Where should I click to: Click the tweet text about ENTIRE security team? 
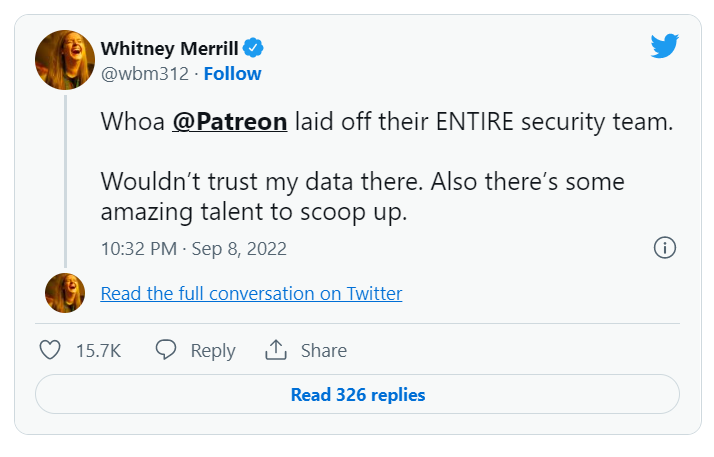click(x=480, y=122)
